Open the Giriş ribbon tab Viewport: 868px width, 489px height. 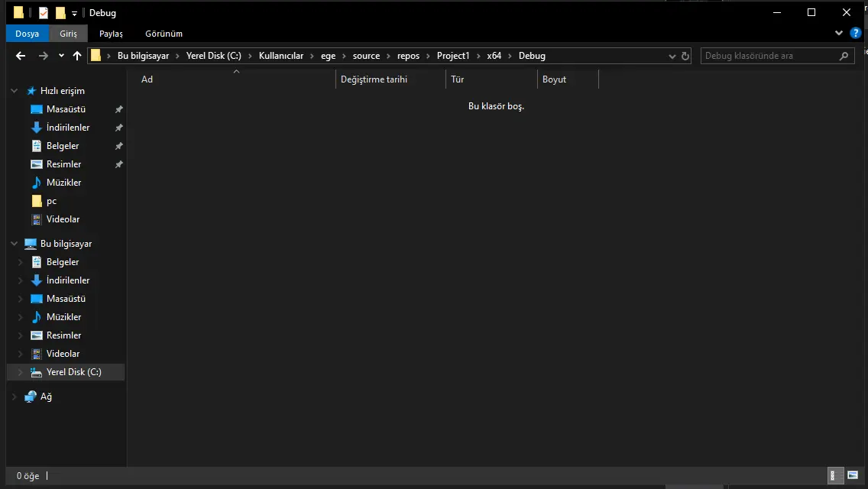click(x=69, y=34)
